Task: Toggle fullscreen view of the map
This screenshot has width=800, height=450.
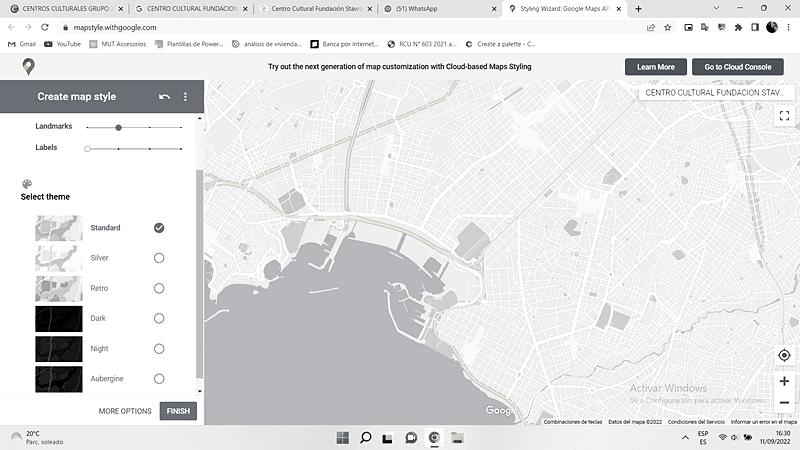Action: 784,116
